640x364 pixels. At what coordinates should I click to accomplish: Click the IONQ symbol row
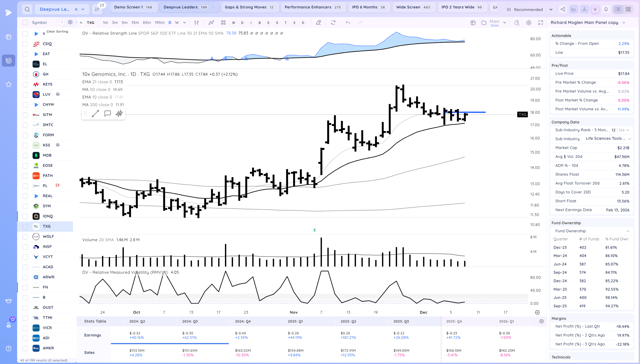click(x=47, y=216)
